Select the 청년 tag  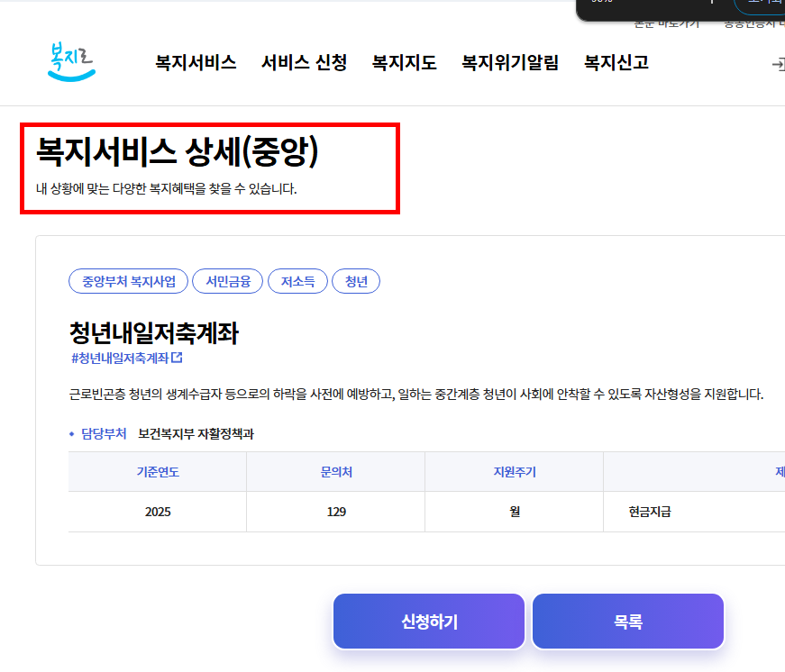point(356,281)
